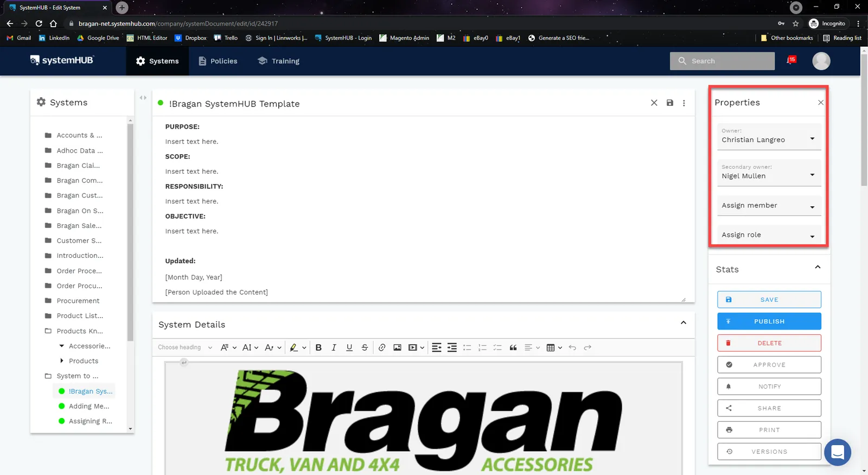Open the Policies tab in top navigation

pyautogui.click(x=218, y=61)
